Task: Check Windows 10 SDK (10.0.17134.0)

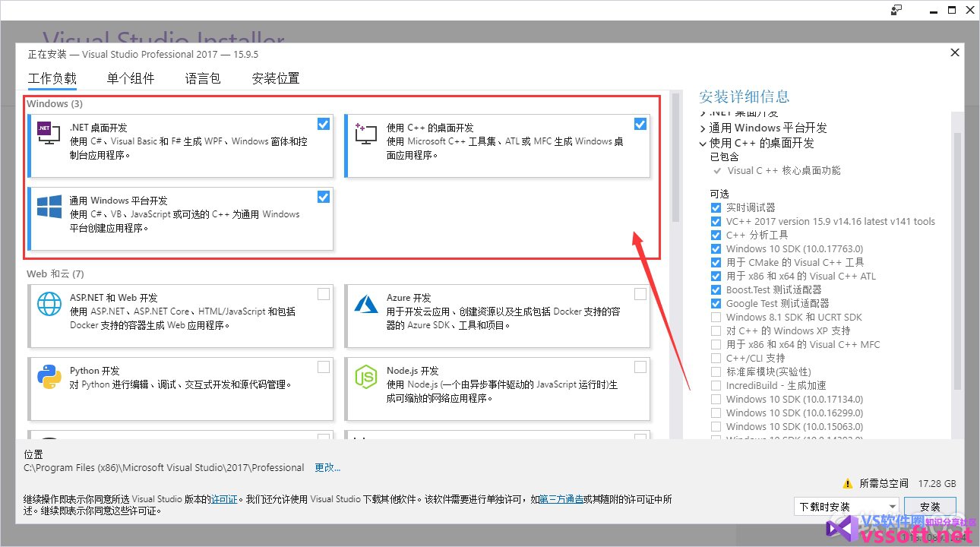Action: pyautogui.click(x=716, y=399)
